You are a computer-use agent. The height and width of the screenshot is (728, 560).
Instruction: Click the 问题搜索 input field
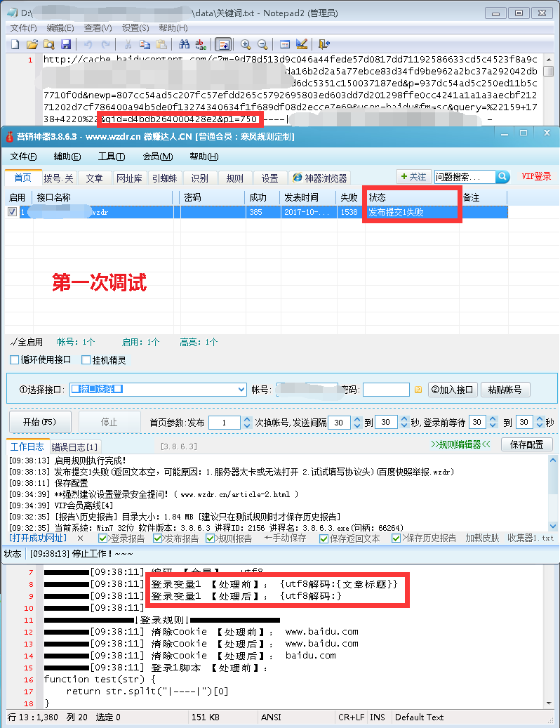tap(465, 177)
